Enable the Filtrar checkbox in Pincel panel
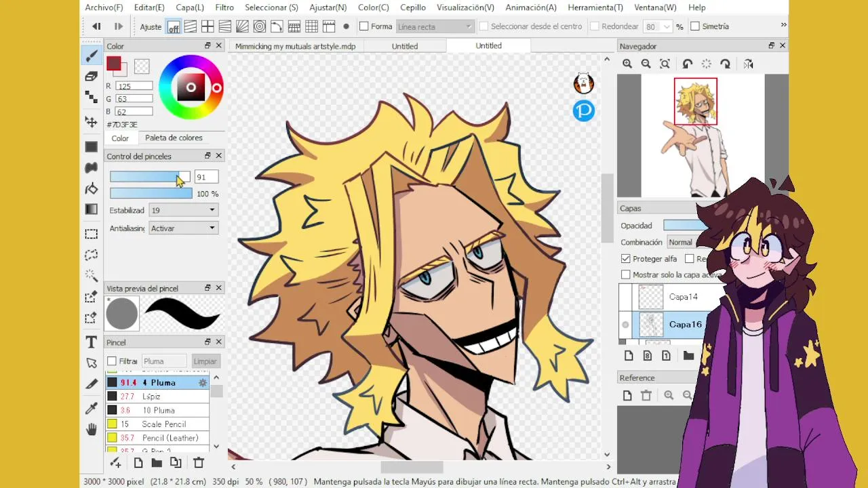868x488 pixels. pos(112,361)
